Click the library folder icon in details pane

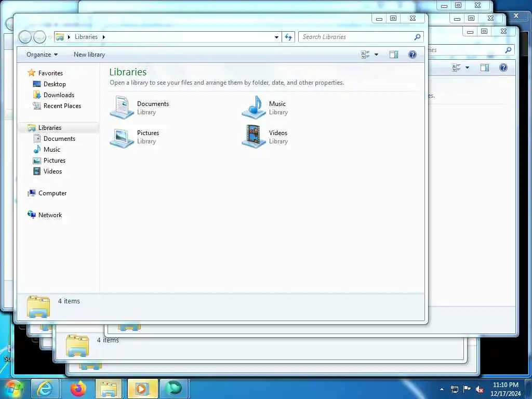[x=38, y=307]
